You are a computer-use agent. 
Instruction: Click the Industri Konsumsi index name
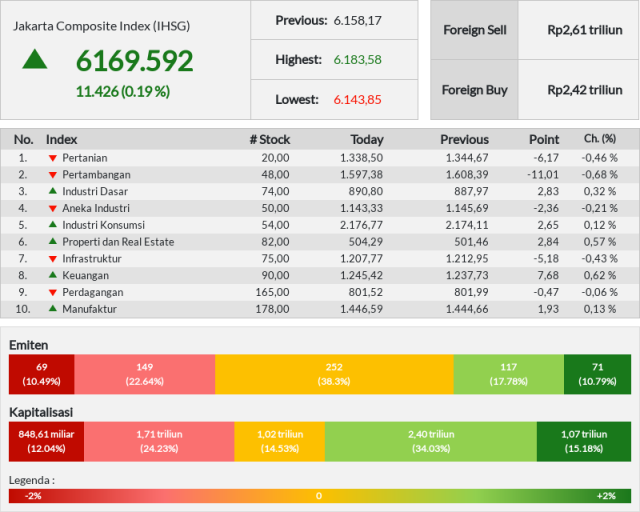pyautogui.click(x=104, y=225)
